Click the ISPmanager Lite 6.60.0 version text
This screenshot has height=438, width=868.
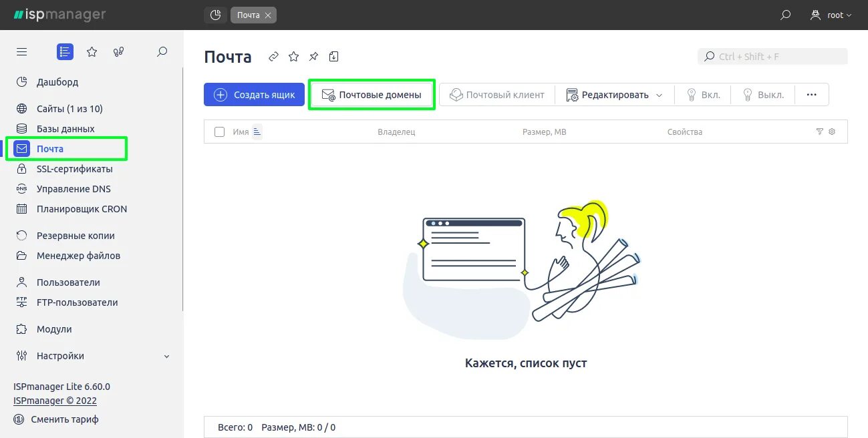point(61,387)
